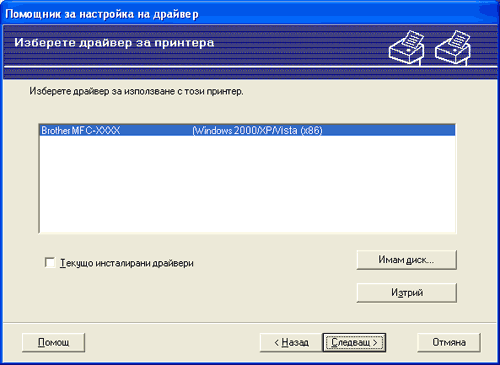Click the Изтрий button
This screenshot has height=365, width=500.
click(x=406, y=293)
